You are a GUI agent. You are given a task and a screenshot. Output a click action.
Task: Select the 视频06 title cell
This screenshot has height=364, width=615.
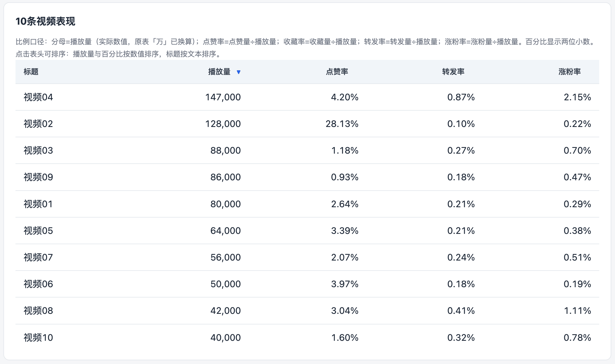[38, 284]
